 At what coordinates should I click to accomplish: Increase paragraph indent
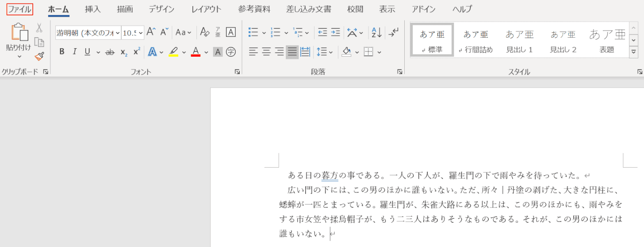[x=336, y=32]
